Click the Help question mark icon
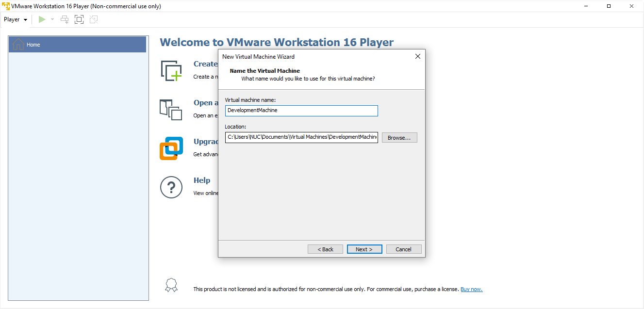 point(171,187)
